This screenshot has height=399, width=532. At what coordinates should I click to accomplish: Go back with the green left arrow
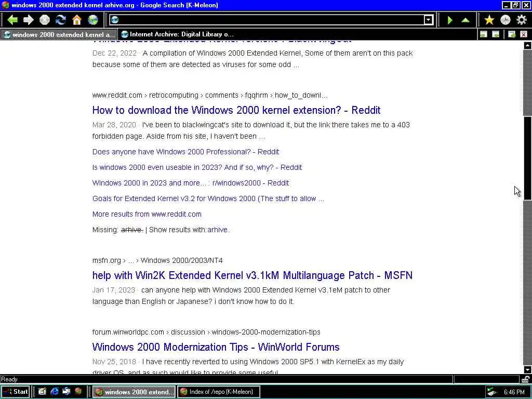point(12,20)
